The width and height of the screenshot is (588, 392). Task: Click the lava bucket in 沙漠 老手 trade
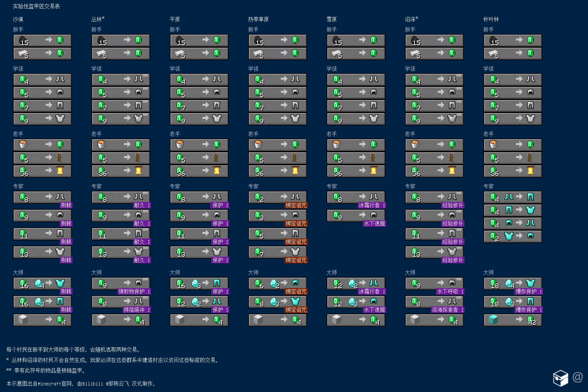click(23, 144)
